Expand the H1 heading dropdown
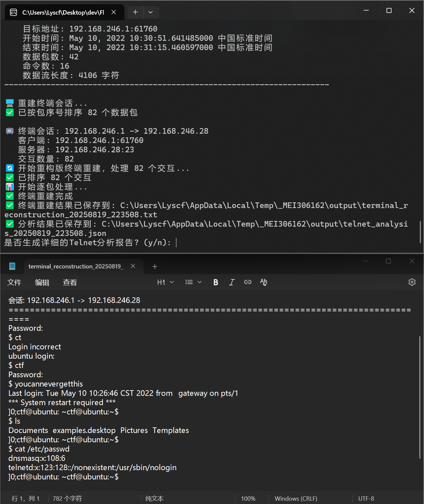Viewport: 424px width, 504px height. [x=165, y=282]
